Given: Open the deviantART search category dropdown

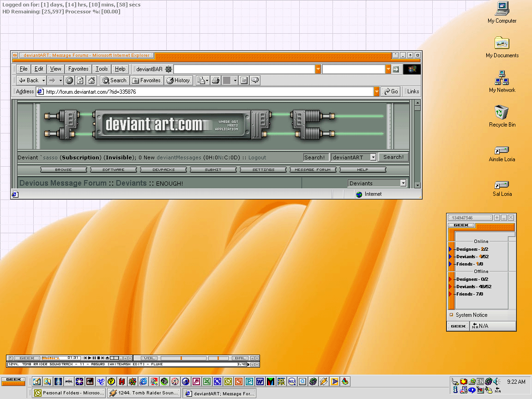Looking at the screenshot, I should (373, 157).
